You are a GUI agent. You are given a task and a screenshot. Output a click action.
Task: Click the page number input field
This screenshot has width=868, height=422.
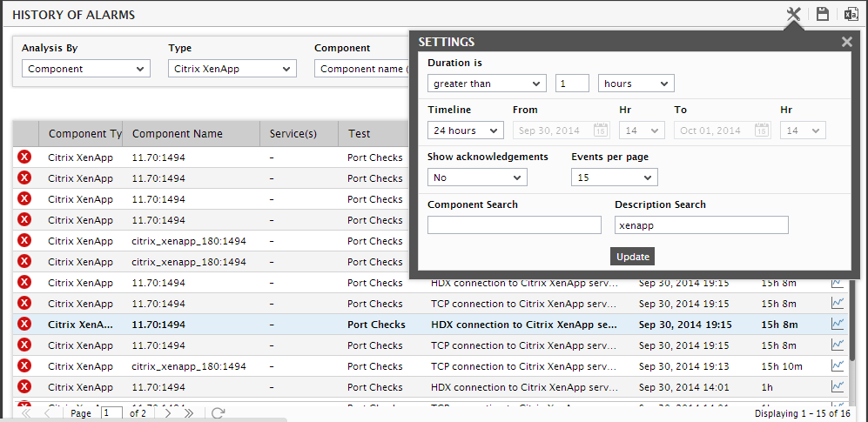[x=111, y=413]
